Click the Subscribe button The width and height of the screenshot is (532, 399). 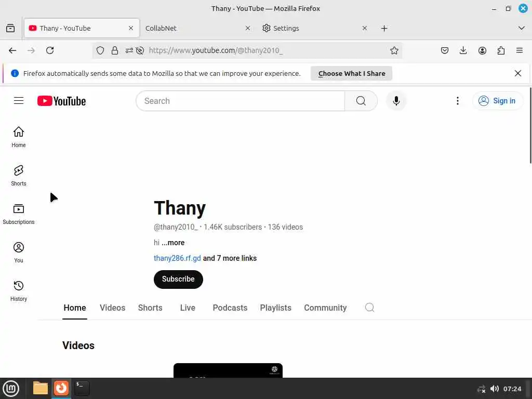(178, 279)
